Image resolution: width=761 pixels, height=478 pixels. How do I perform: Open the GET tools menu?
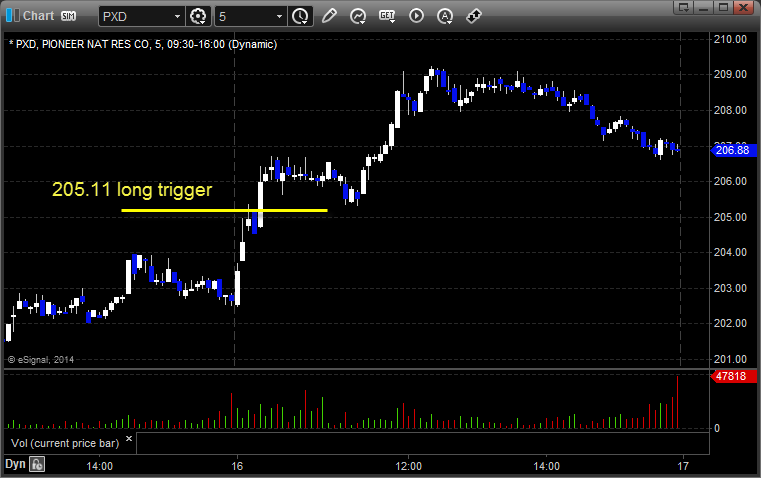pos(387,16)
